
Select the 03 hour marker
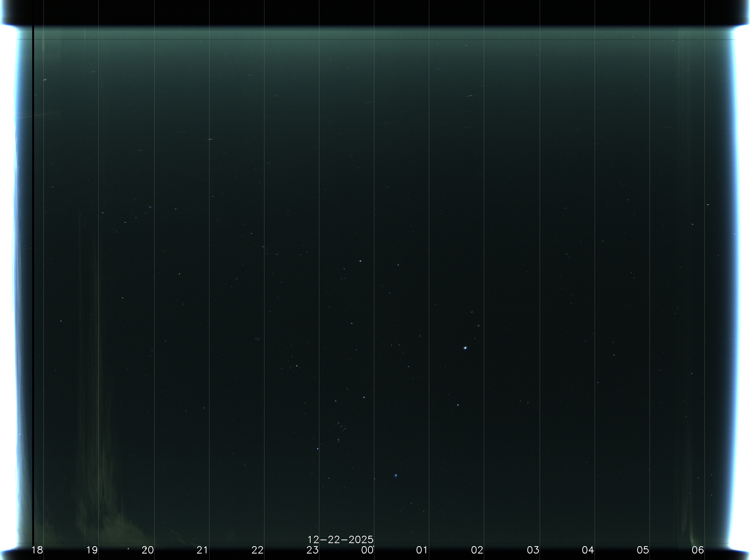533,550
